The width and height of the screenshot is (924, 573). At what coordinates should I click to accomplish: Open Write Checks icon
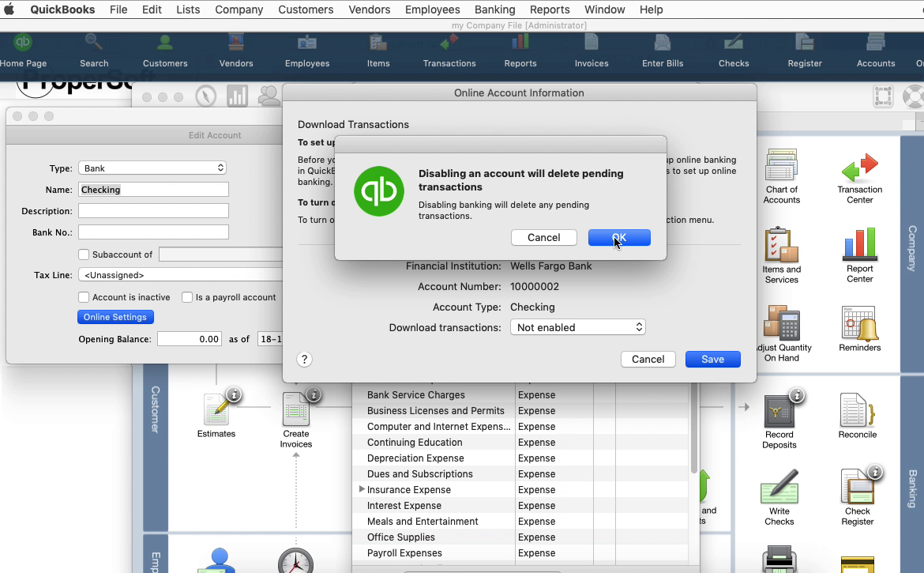click(x=779, y=498)
